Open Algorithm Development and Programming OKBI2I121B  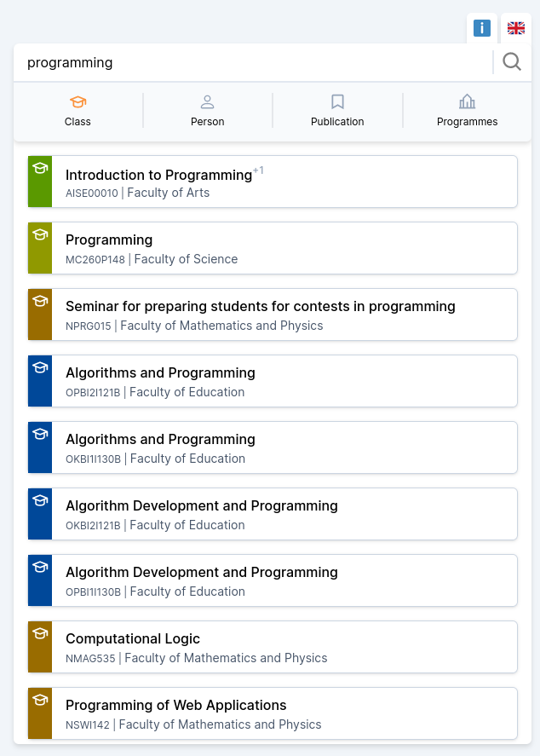click(273, 515)
